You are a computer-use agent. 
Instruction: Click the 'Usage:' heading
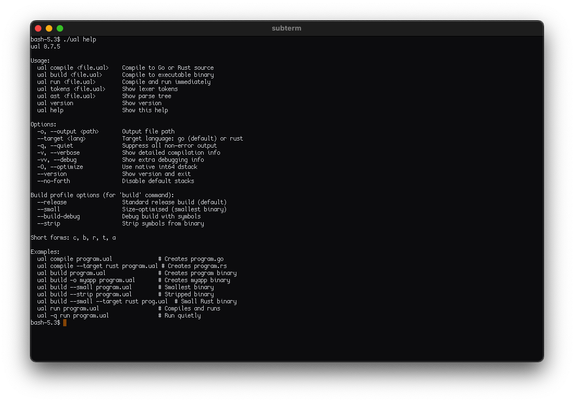(x=40, y=61)
